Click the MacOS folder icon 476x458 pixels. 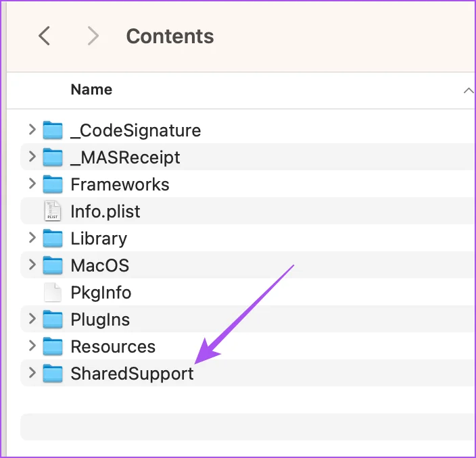tap(53, 265)
